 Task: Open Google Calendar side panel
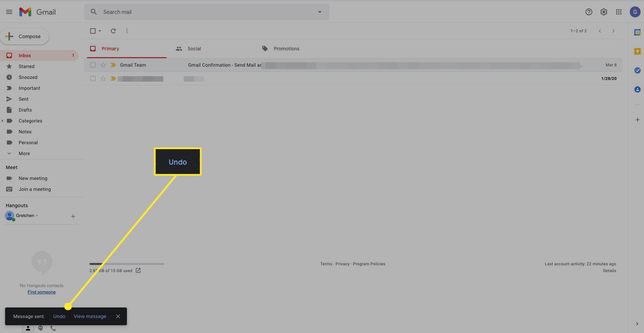637,32
